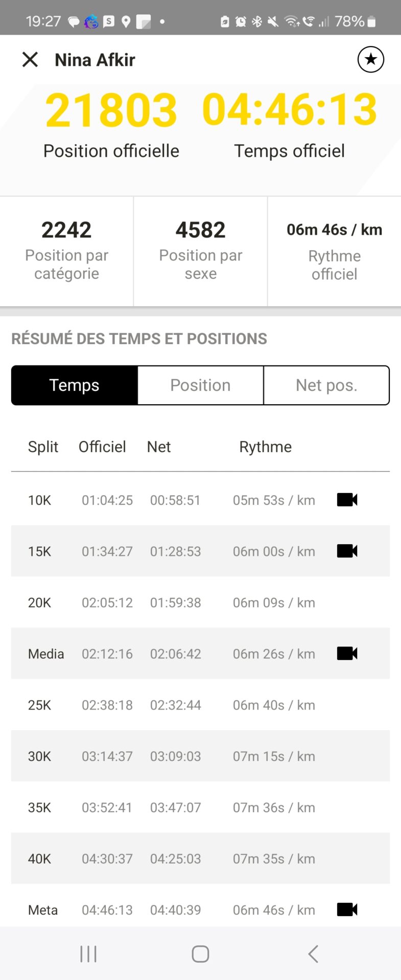
Task: Open Android recent apps button
Action: pyautogui.click(x=88, y=953)
